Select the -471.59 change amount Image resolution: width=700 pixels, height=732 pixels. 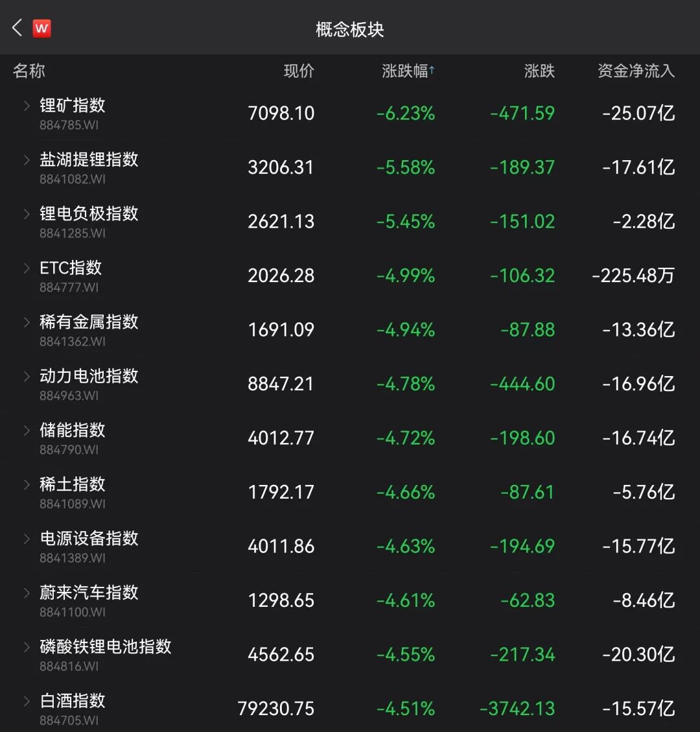coord(522,113)
